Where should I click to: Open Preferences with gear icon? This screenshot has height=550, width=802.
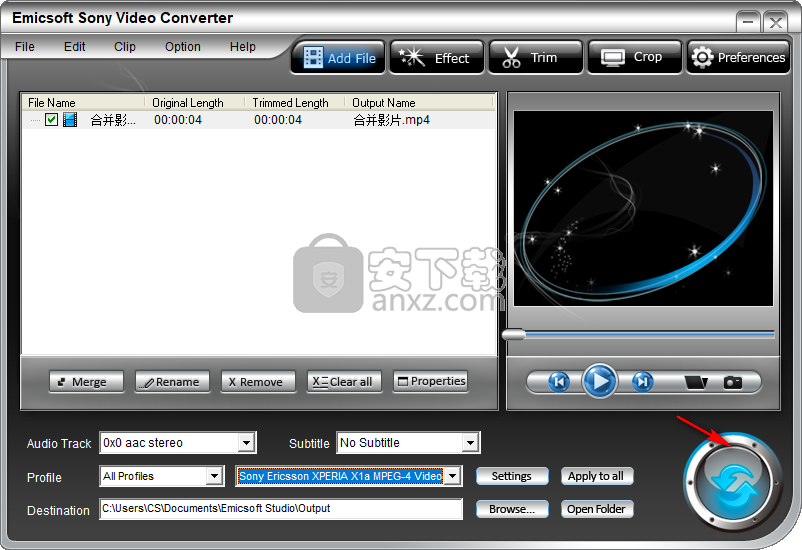click(738, 58)
